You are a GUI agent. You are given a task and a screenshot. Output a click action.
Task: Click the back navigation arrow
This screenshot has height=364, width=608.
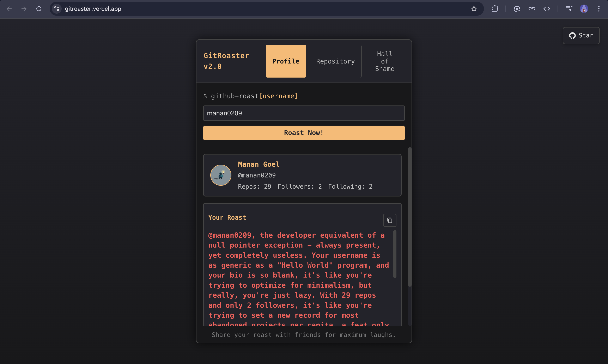point(9,9)
